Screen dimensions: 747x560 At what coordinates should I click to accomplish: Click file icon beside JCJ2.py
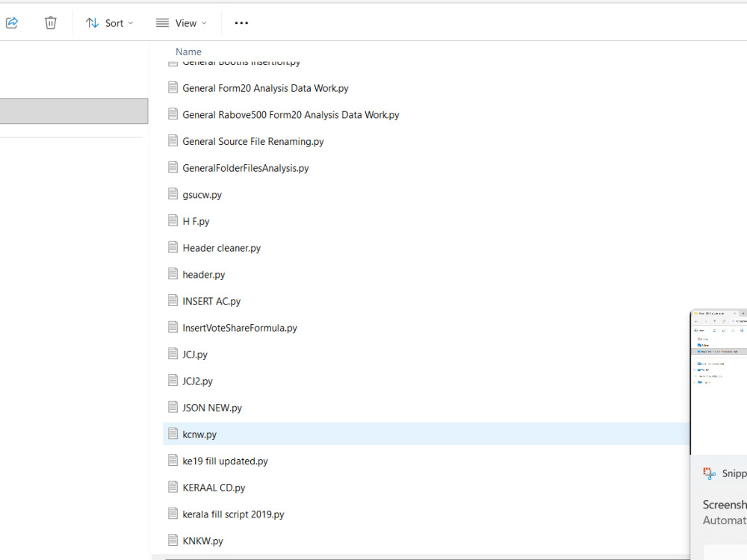pyautogui.click(x=173, y=381)
